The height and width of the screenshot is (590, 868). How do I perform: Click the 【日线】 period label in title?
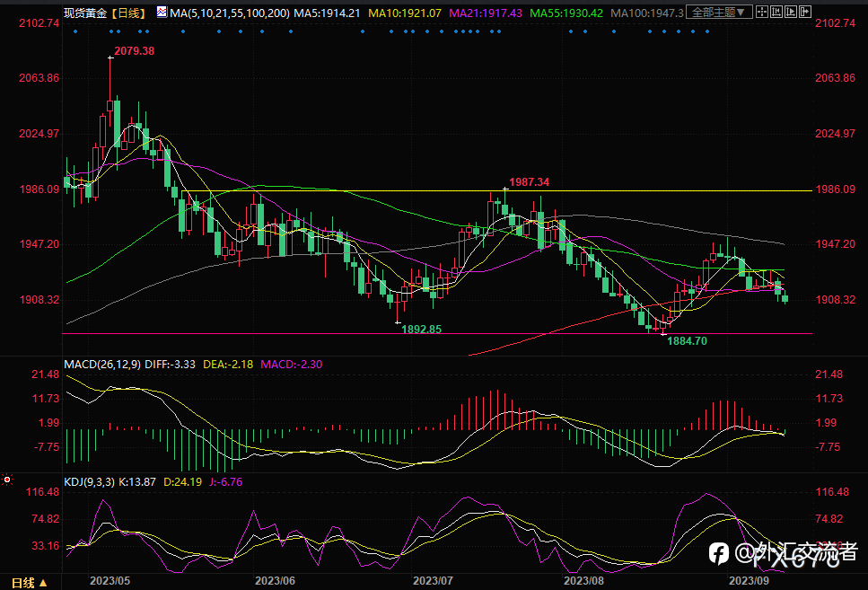(x=129, y=13)
